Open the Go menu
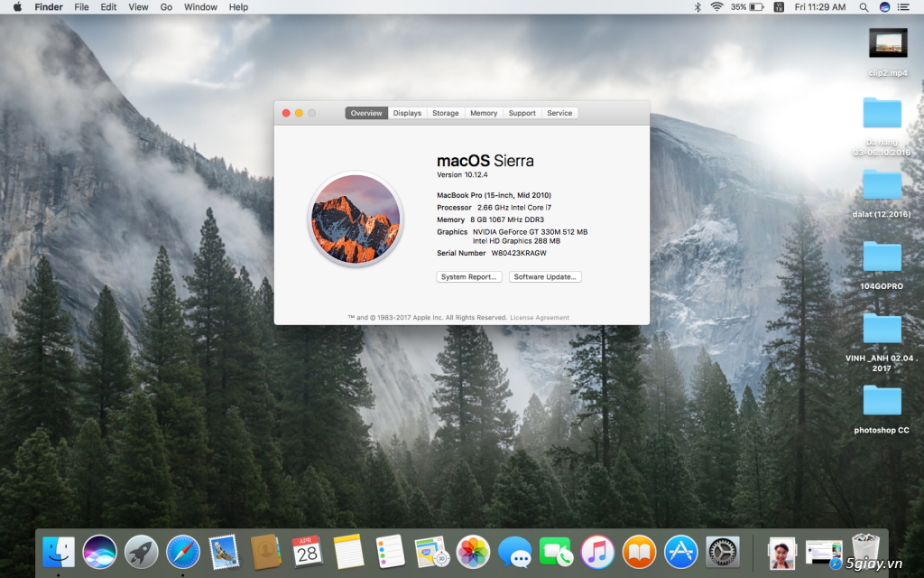 point(166,7)
